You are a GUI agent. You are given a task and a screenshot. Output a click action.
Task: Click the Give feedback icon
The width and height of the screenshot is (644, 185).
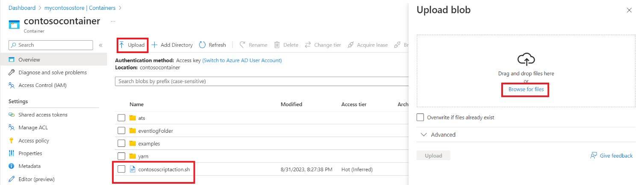[594, 155]
